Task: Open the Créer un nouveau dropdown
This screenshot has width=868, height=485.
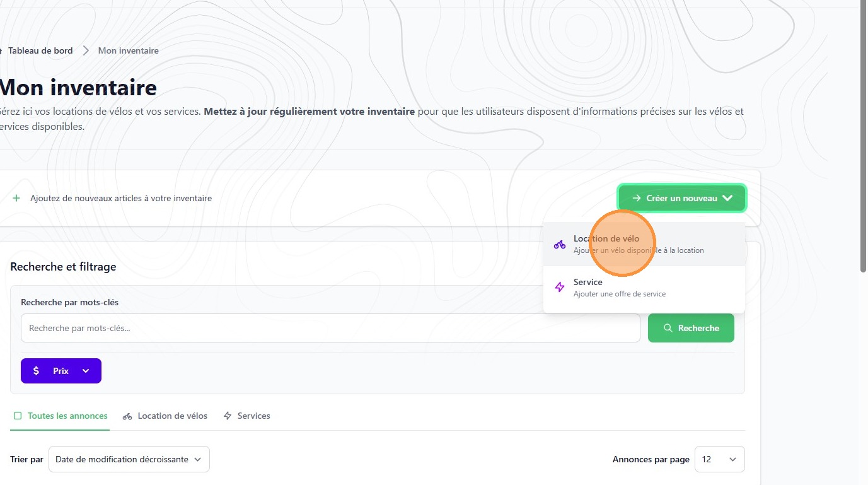Action: 682,198
